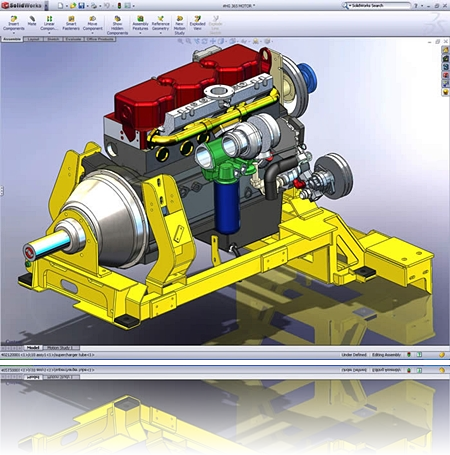Viewport: 450px width, 455px height.
Task: Click the left panel splitter handle
Action: click(1, 191)
